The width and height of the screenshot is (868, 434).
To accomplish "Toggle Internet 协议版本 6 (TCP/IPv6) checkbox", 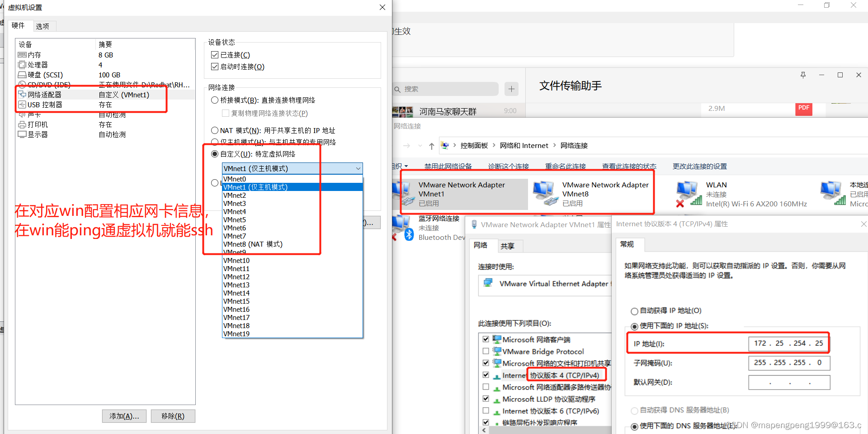I will 486,411.
